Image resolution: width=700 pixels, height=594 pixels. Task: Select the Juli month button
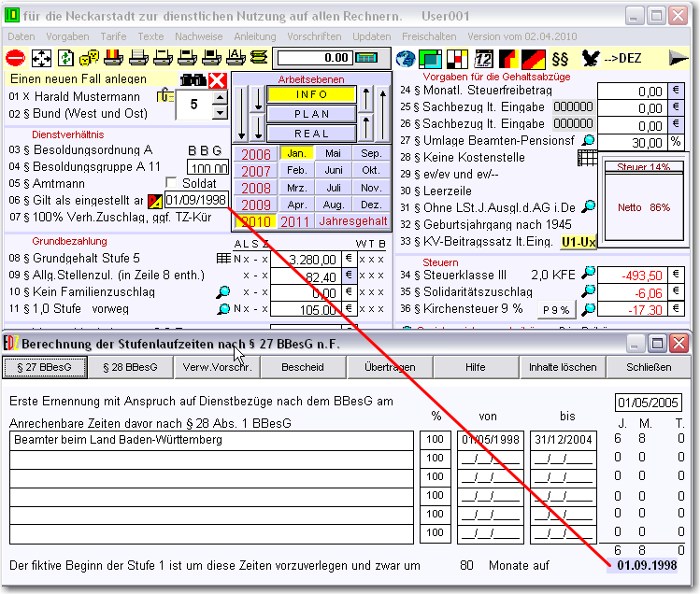[x=334, y=188]
